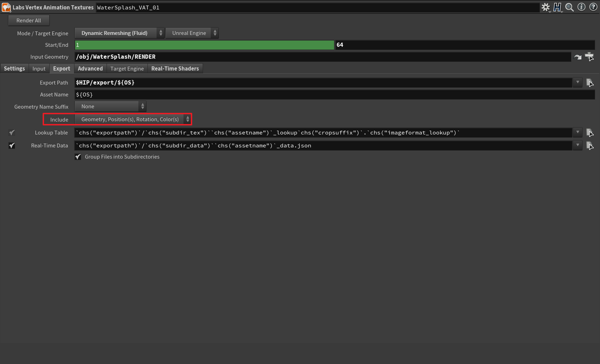
Task: Switch to the Advanced tab
Action: click(x=90, y=69)
